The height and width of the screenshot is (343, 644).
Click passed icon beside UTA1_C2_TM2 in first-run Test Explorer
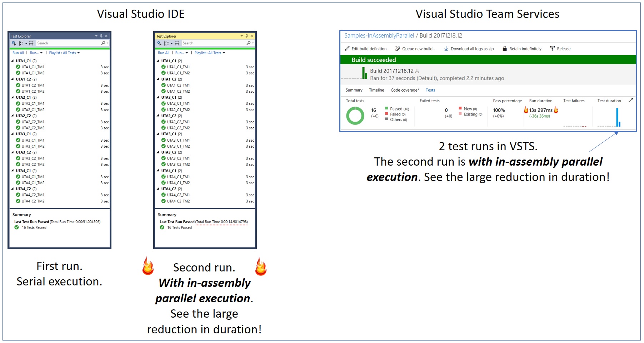(18, 92)
